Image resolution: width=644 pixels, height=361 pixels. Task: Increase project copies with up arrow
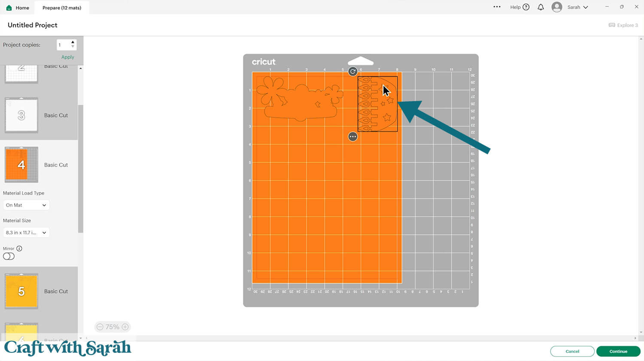pyautogui.click(x=73, y=42)
